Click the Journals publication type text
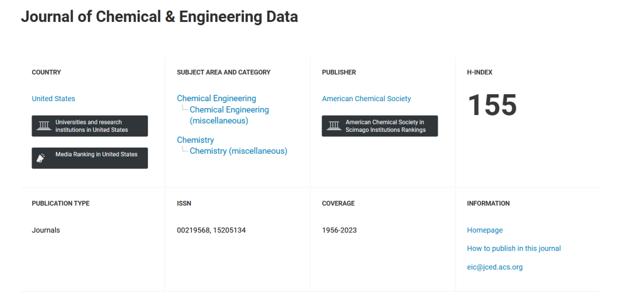The height and width of the screenshot is (294, 644). point(45,230)
